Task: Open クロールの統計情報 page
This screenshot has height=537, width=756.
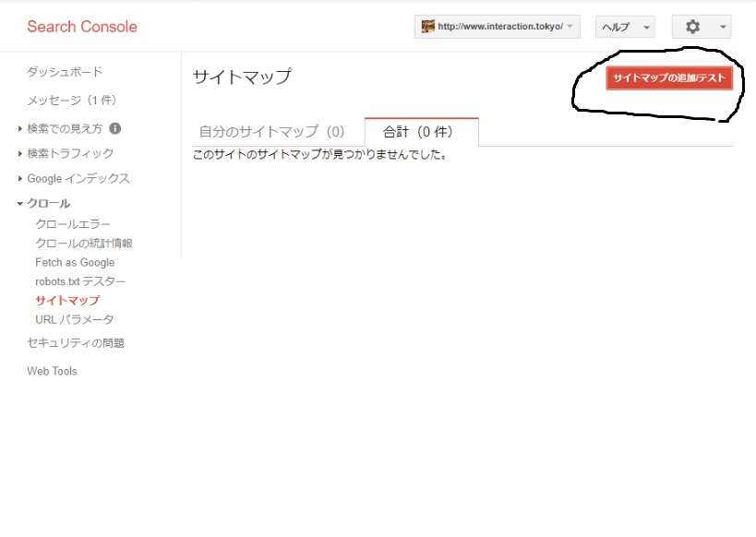Action: pos(84,244)
